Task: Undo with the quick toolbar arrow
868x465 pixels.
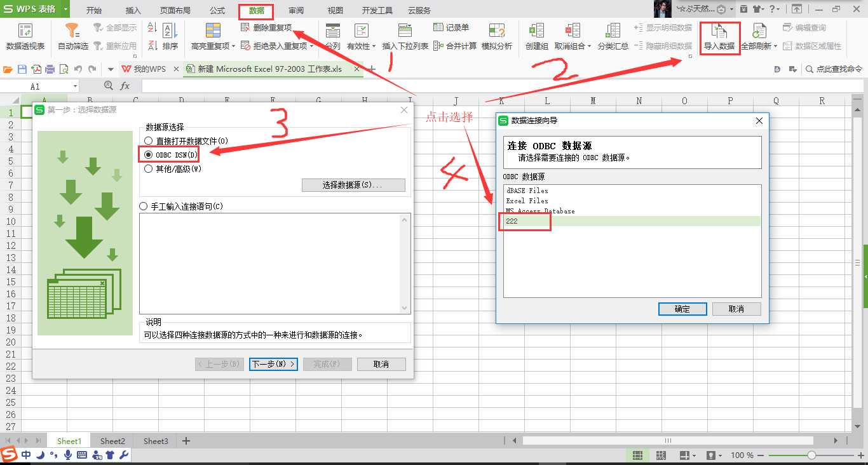Action: pos(78,69)
